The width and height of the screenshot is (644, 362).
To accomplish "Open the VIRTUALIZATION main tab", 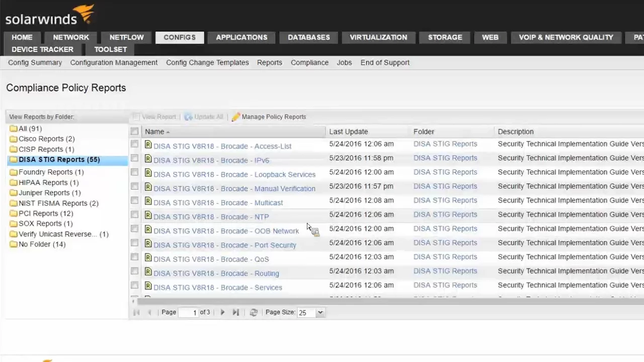I will 378,37.
